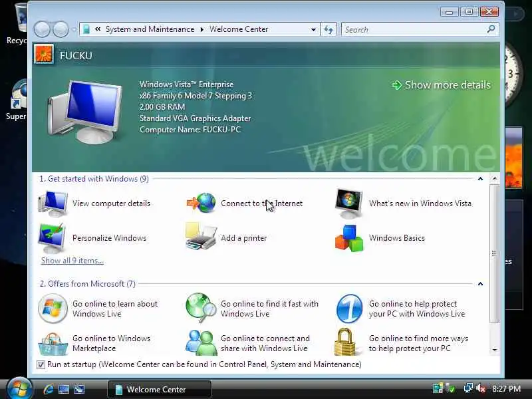Click the Windows Basics label
The image size is (532, 399).
point(397,238)
